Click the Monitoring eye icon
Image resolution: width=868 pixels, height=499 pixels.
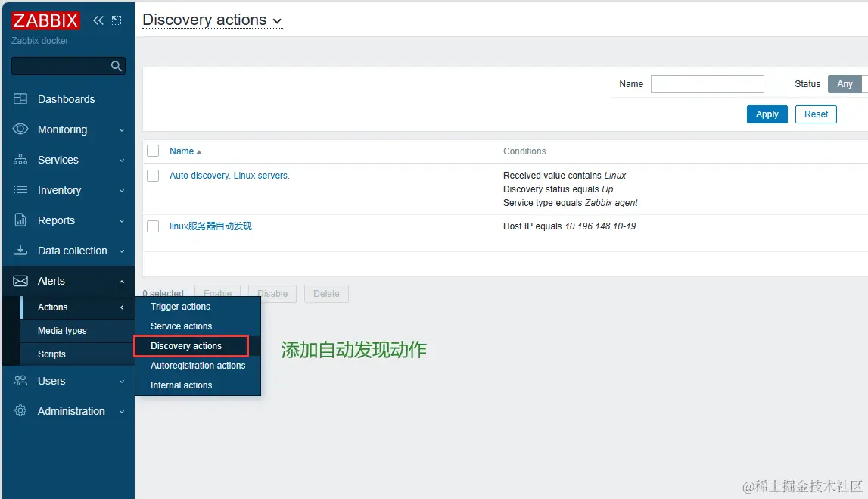[20, 129]
